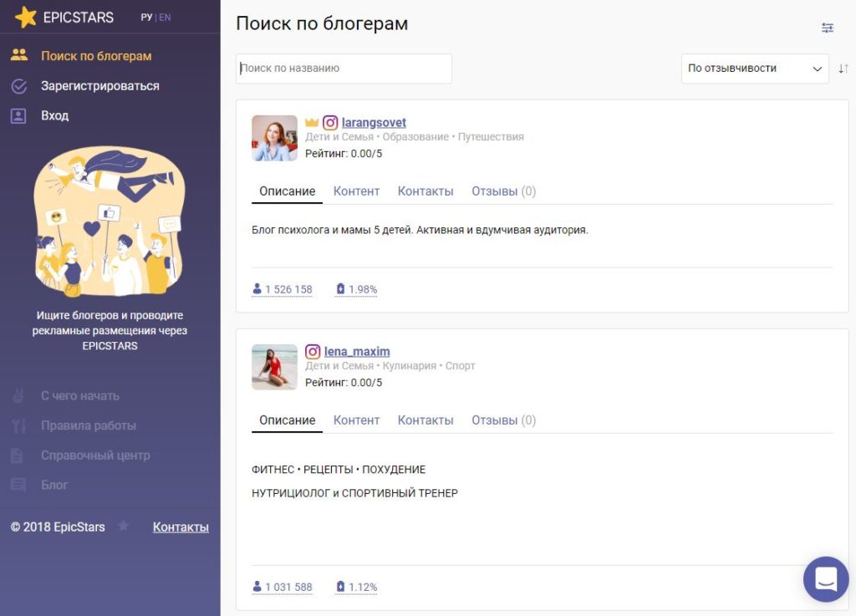Open the larangsovet profile link
Screen dimensions: 856x616
click(374, 123)
